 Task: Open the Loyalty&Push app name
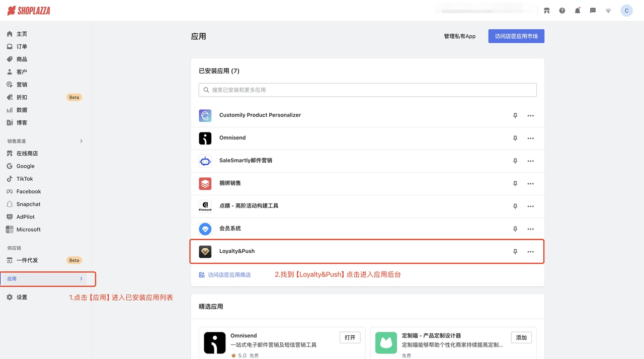(237, 251)
